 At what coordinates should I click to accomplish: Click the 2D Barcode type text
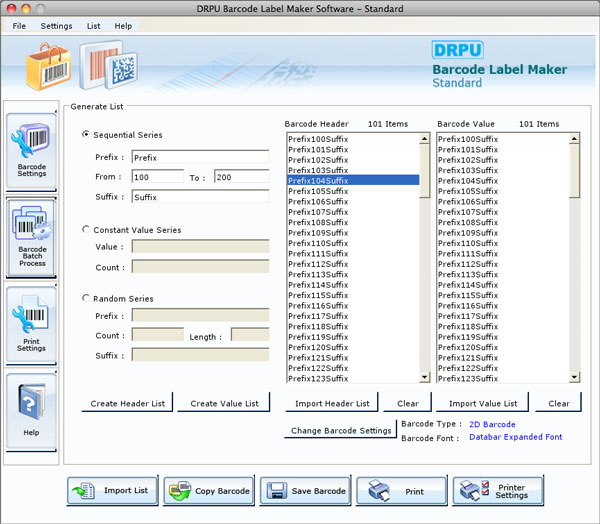[x=492, y=424]
